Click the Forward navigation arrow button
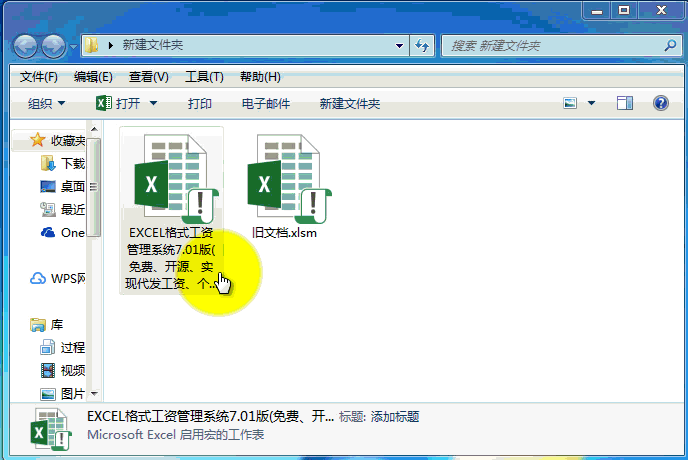This screenshot has width=688, height=460. point(54,46)
